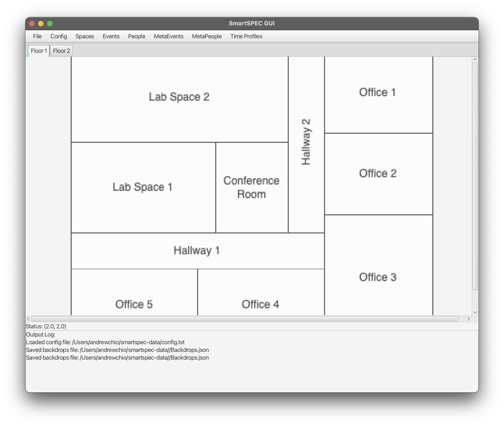Select the Office 5 room
Screen dimensions: 504x426
pyautogui.click(x=134, y=292)
